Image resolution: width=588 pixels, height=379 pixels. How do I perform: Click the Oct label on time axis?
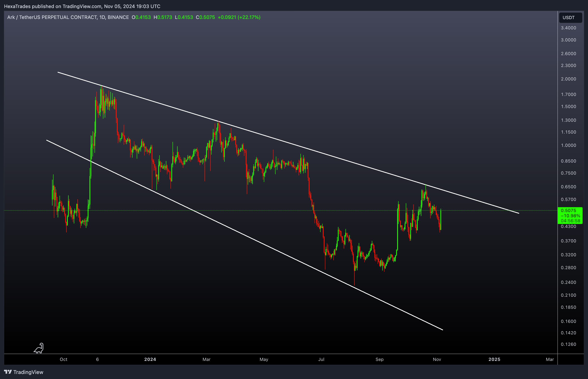click(x=64, y=359)
